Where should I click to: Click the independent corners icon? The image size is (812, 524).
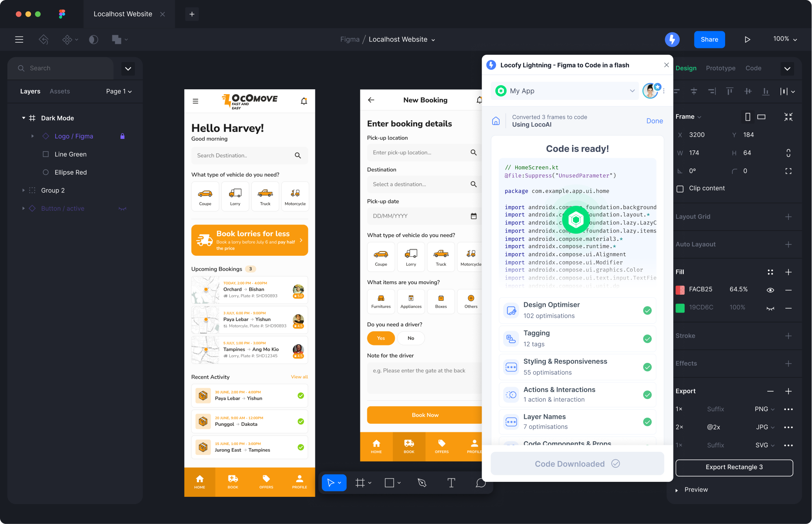pos(788,171)
